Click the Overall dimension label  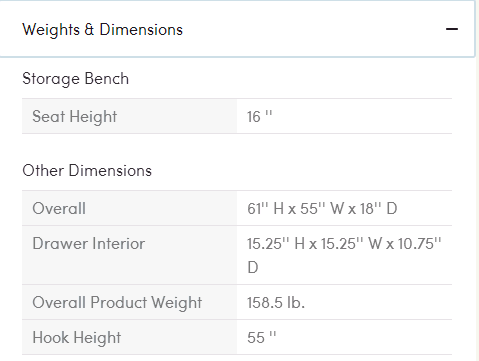pyautogui.click(x=59, y=209)
